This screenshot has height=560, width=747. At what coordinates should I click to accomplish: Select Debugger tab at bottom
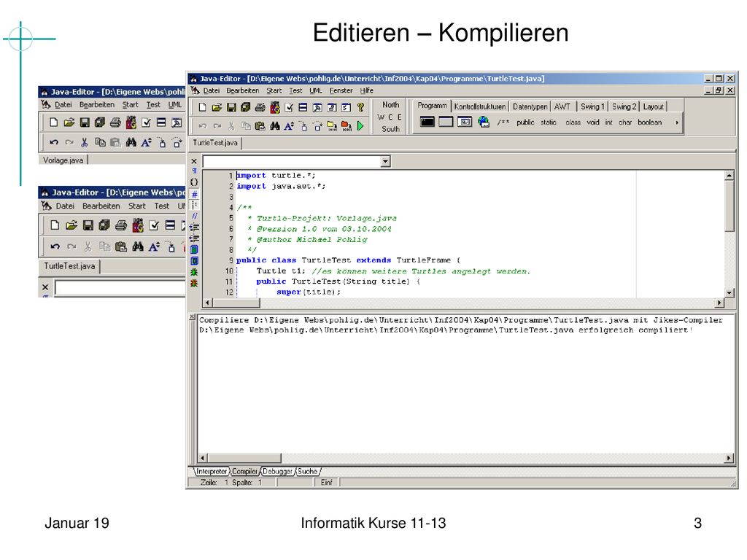click(x=277, y=472)
